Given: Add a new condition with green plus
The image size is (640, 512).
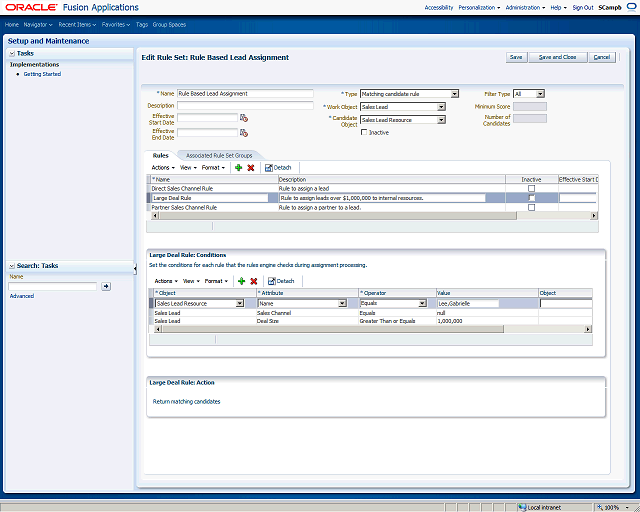Looking at the screenshot, I should pyautogui.click(x=241, y=281).
